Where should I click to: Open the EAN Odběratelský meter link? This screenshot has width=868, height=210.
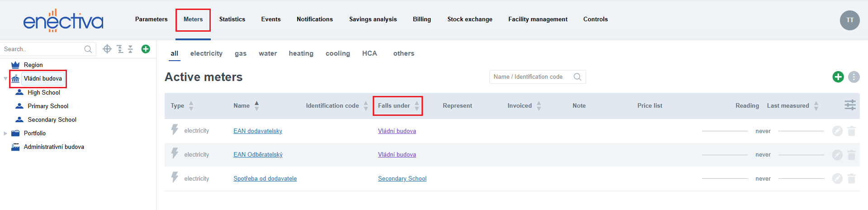(x=258, y=155)
